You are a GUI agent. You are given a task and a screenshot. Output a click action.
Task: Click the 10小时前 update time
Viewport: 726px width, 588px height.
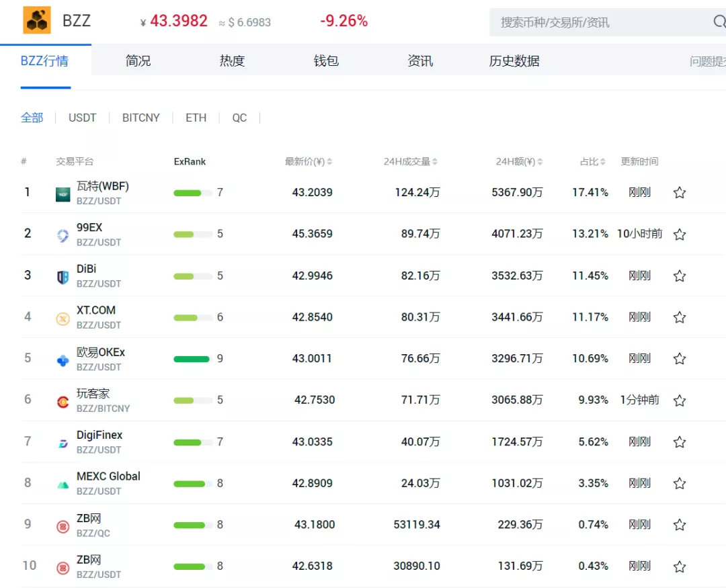pos(639,234)
